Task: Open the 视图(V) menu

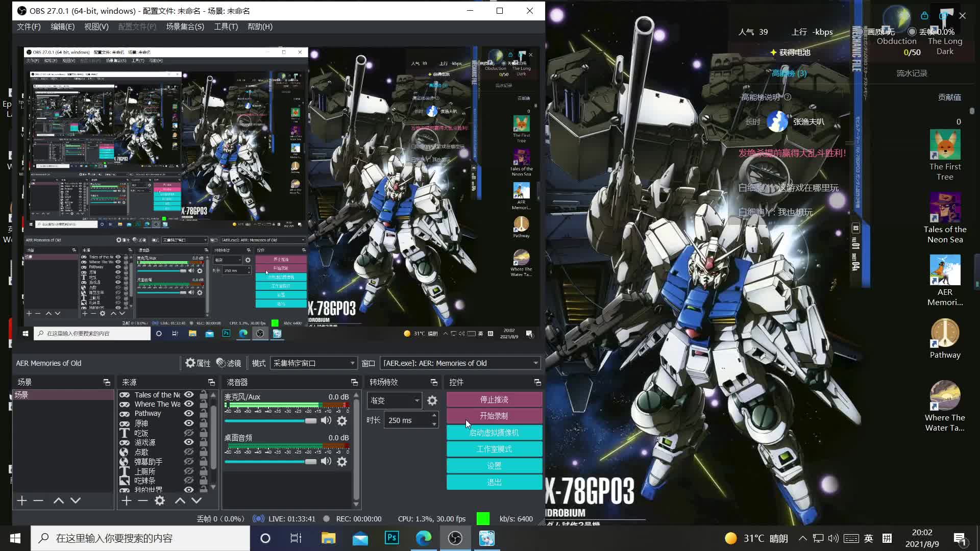Action: pos(96,27)
